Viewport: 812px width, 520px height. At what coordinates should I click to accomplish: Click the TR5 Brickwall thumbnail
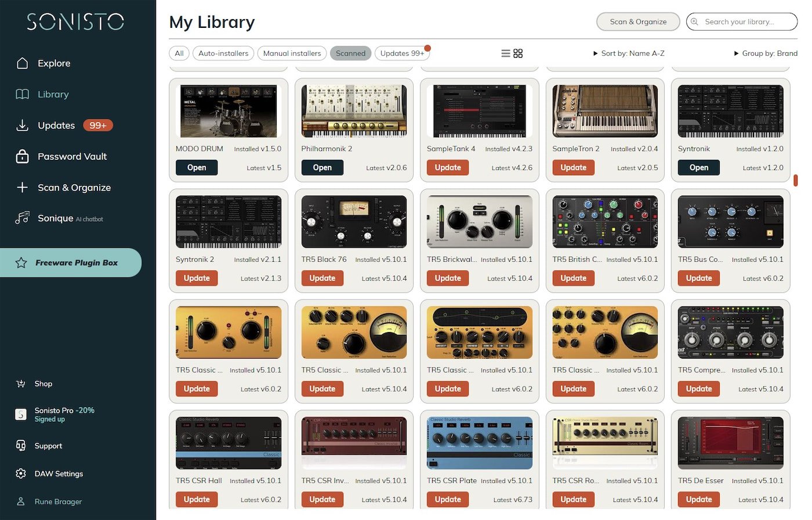point(480,222)
